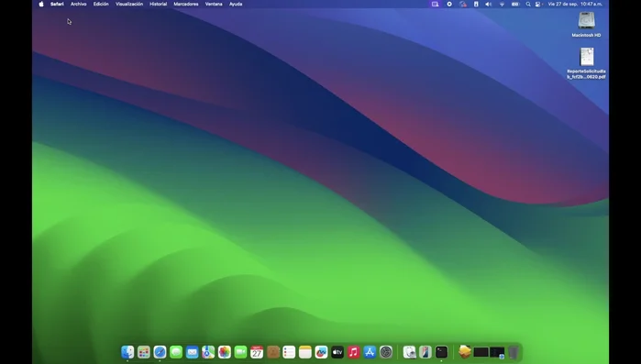Viewport: 641px width, 364px height.
Task: Open the Ventana menu
Action: [x=214, y=4]
